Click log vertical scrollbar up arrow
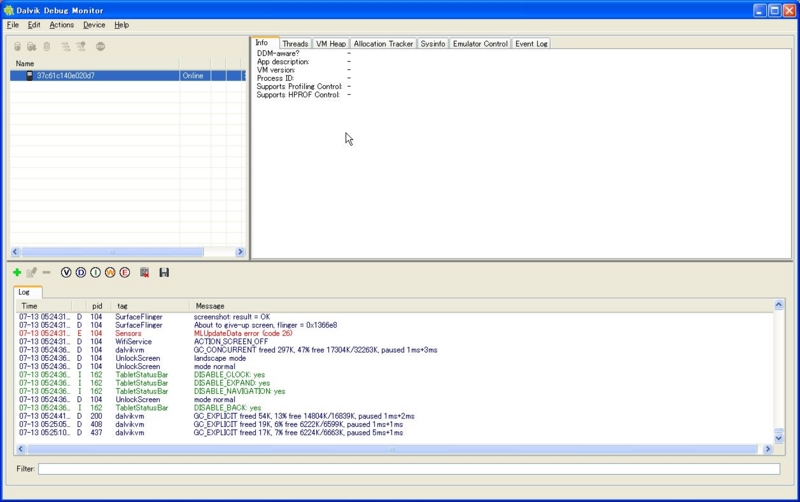Image resolution: width=800 pixels, height=502 pixels. pyautogui.click(x=779, y=305)
